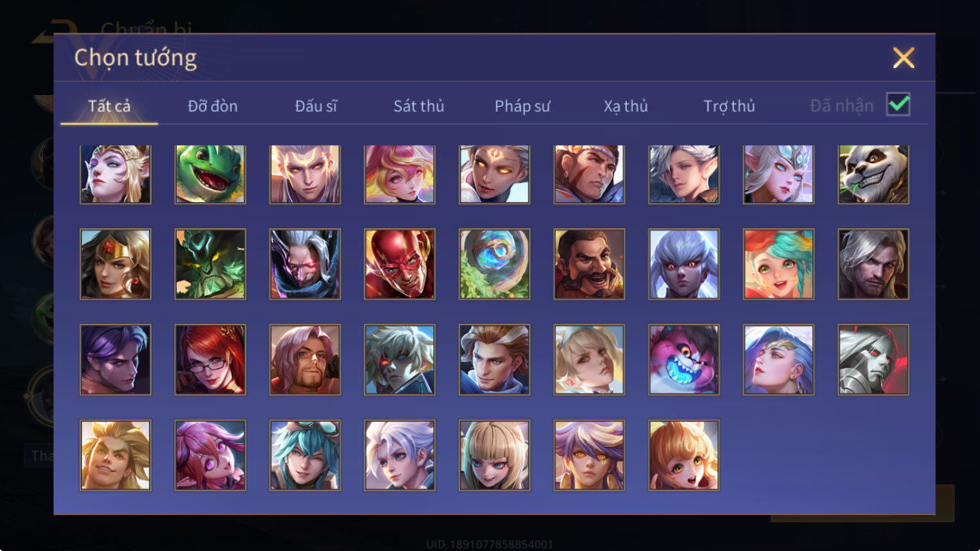Select the green frog-dinosaur hero portrait
980x551 pixels.
tap(210, 174)
